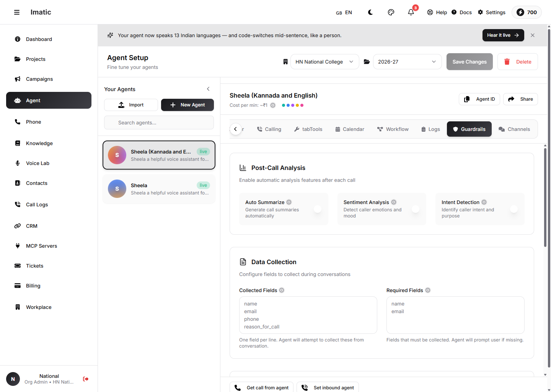Focus the Search agents field

[x=159, y=122]
